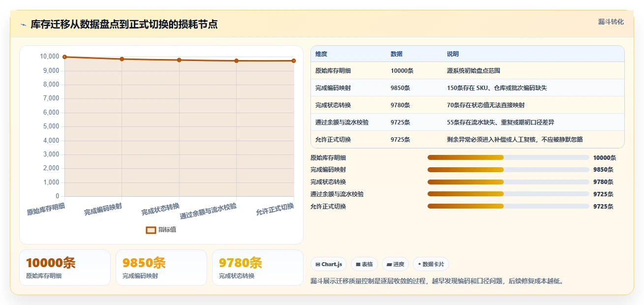This screenshot has height=305, width=644.
Task: Select the 完成编码映射 cell in the table
Action: (333, 88)
